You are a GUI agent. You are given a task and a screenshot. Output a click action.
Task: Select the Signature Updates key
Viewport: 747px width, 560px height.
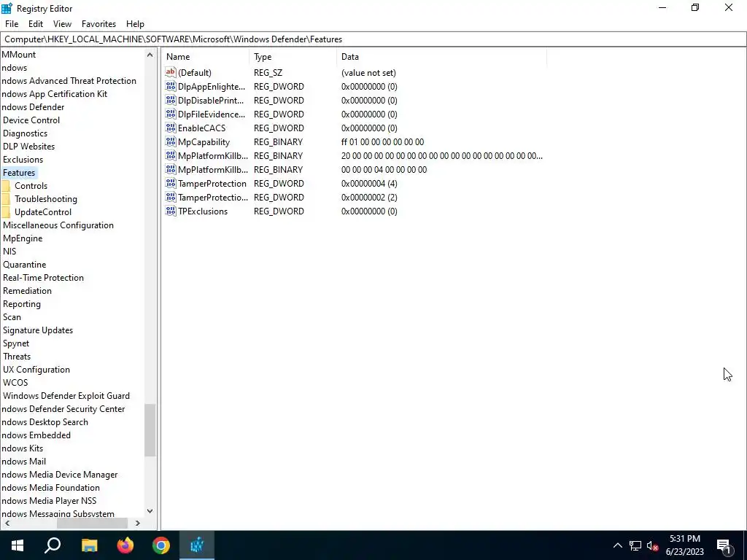(x=38, y=330)
